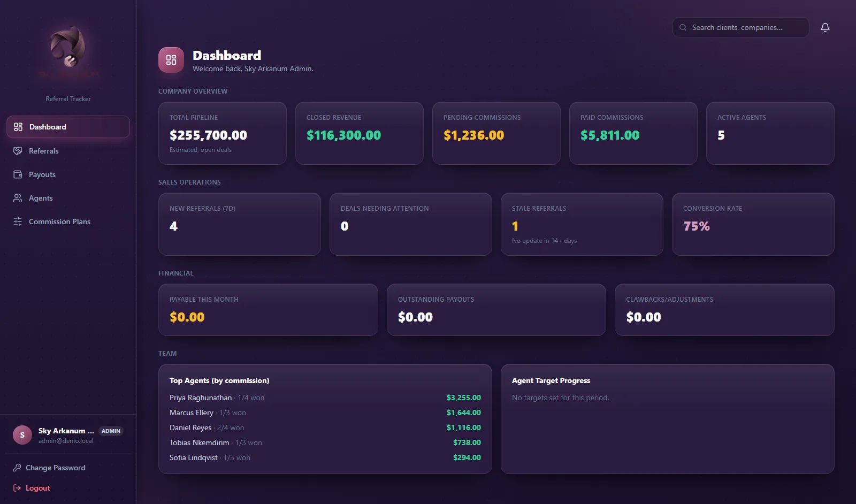The image size is (856, 504).
Task: Click the 'No update in 14+ days' note
Action: (x=544, y=241)
